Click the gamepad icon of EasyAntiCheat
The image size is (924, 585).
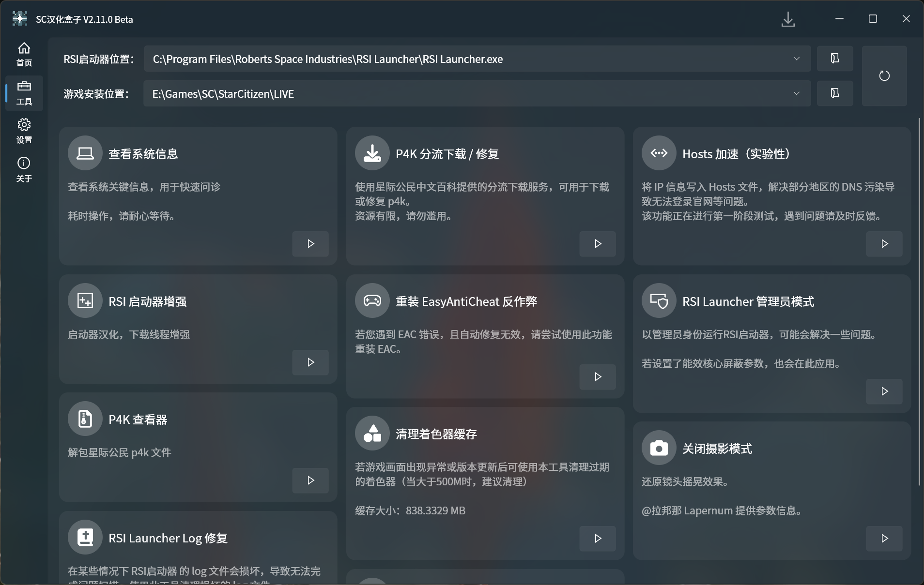tap(372, 301)
